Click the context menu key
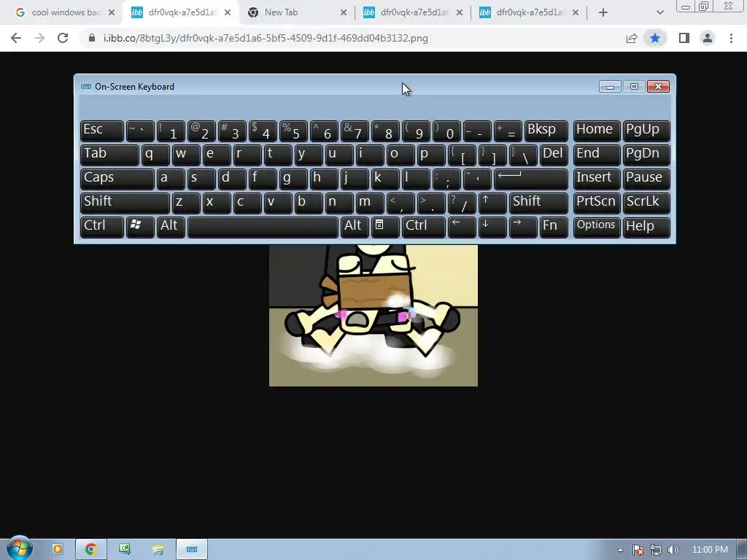 pyautogui.click(x=385, y=227)
